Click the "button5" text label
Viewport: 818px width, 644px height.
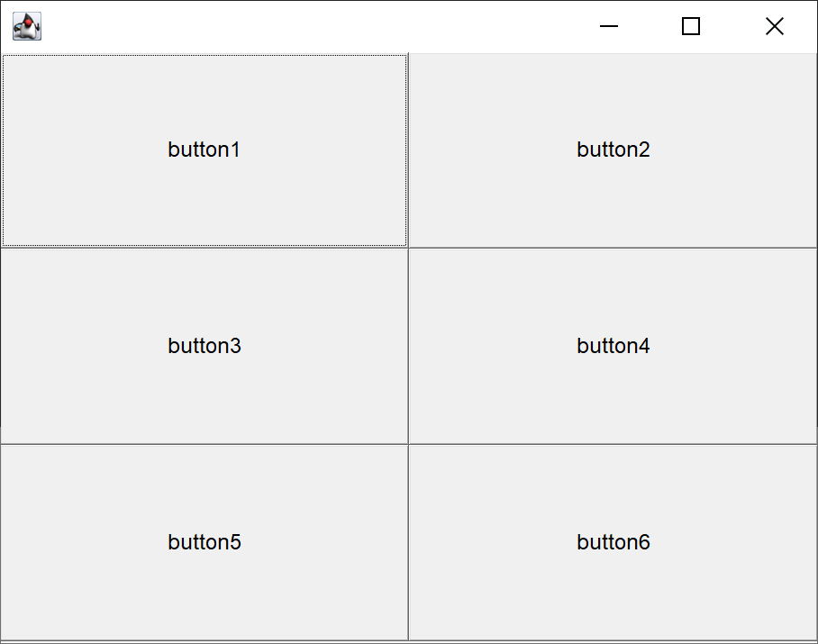(x=204, y=542)
